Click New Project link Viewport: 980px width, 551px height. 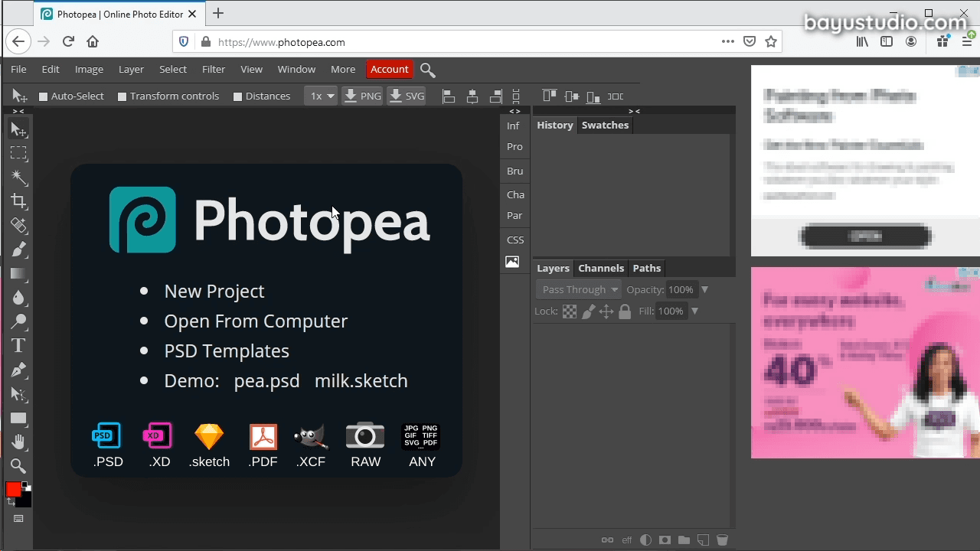pos(214,291)
